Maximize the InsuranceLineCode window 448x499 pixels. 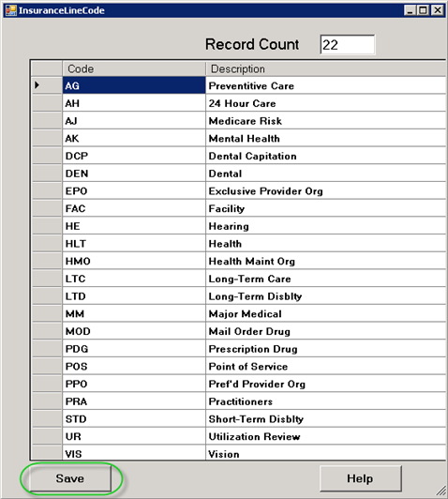click(424, 10)
